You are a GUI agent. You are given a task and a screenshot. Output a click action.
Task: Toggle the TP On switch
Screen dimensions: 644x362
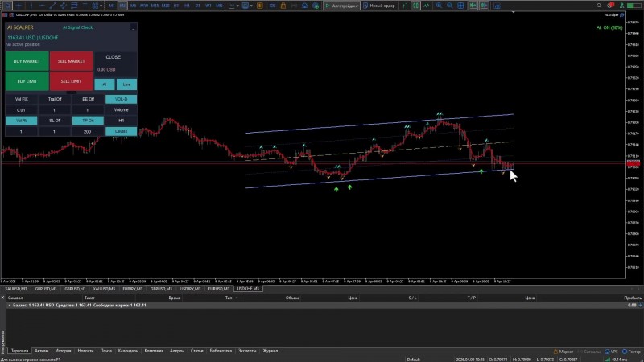88,120
